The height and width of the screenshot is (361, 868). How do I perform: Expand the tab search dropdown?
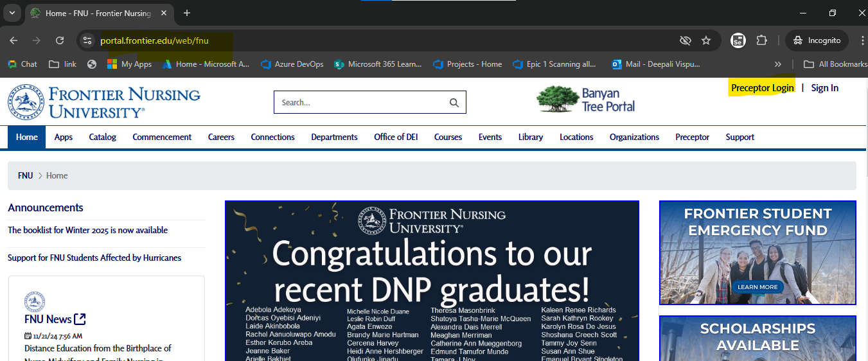tap(12, 13)
